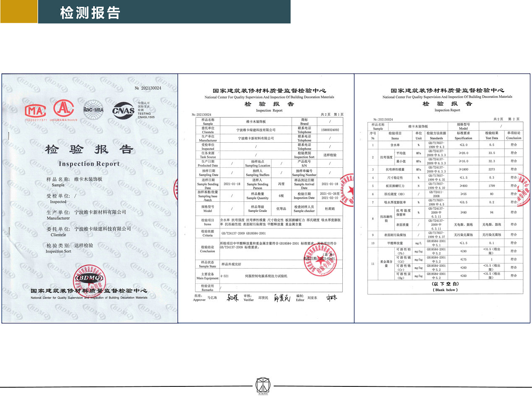Click Sample Arrival Date value 2021-01-18

[330, 184]
